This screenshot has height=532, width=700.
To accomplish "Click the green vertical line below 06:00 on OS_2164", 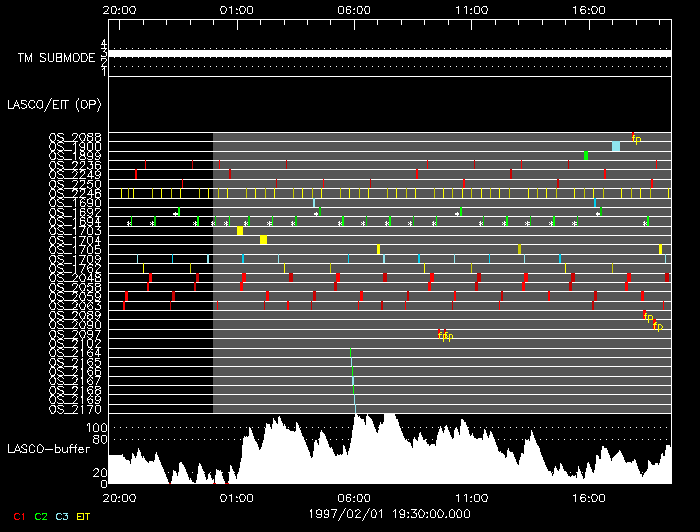I will tap(350, 353).
